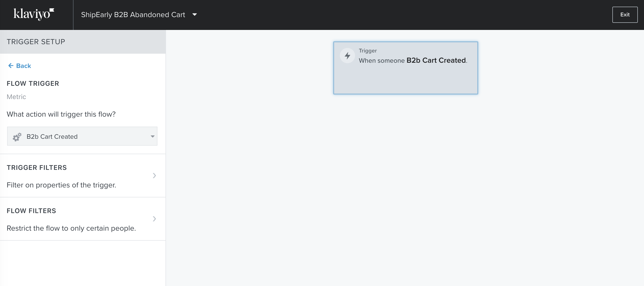The width and height of the screenshot is (644, 286).
Task: Click 'Restrict the flow to only certain people'
Action: coord(71,228)
